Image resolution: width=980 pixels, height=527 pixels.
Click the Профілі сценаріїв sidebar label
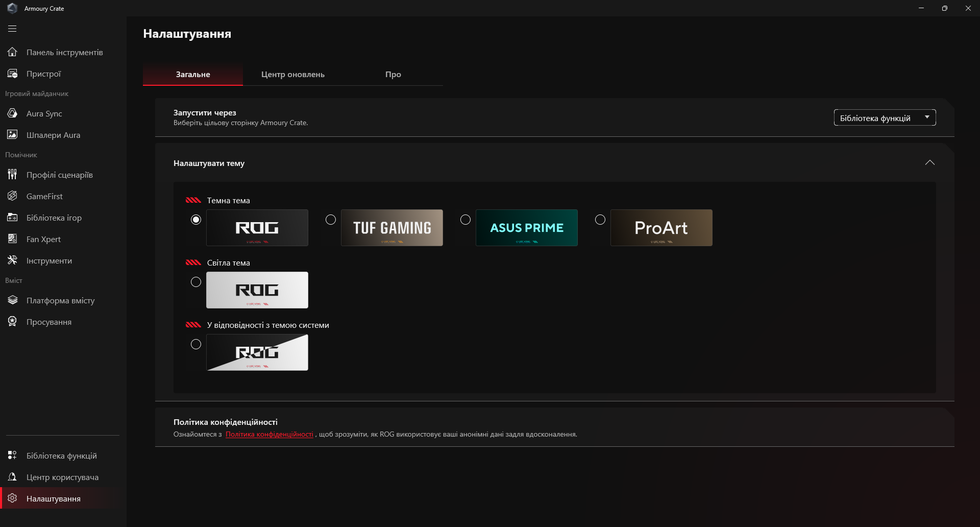(60, 175)
